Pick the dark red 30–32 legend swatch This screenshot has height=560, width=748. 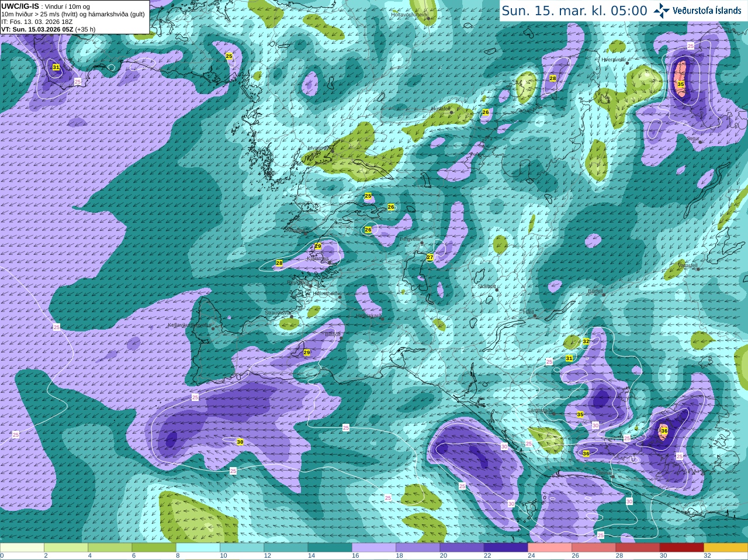[x=682, y=548]
